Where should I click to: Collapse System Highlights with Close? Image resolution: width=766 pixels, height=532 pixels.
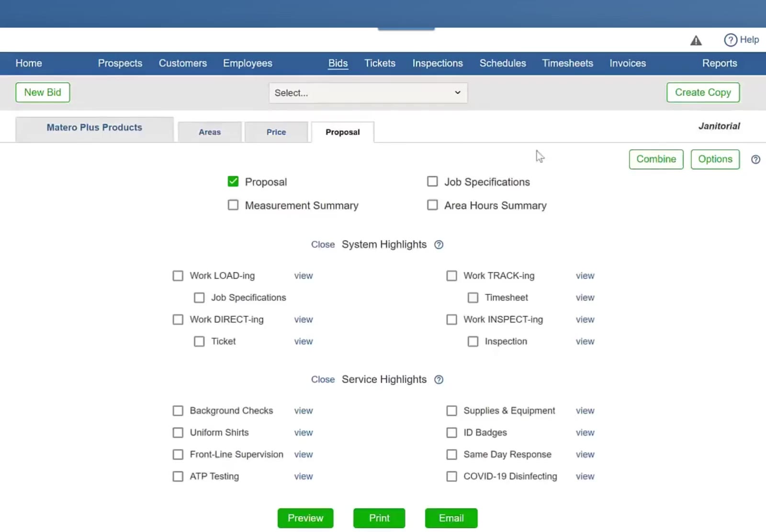(323, 244)
